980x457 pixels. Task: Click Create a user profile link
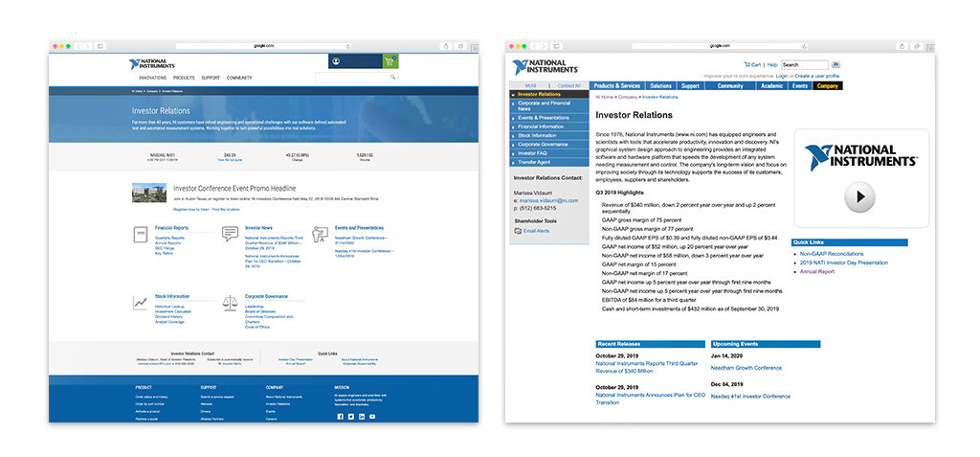pyautogui.click(x=817, y=76)
